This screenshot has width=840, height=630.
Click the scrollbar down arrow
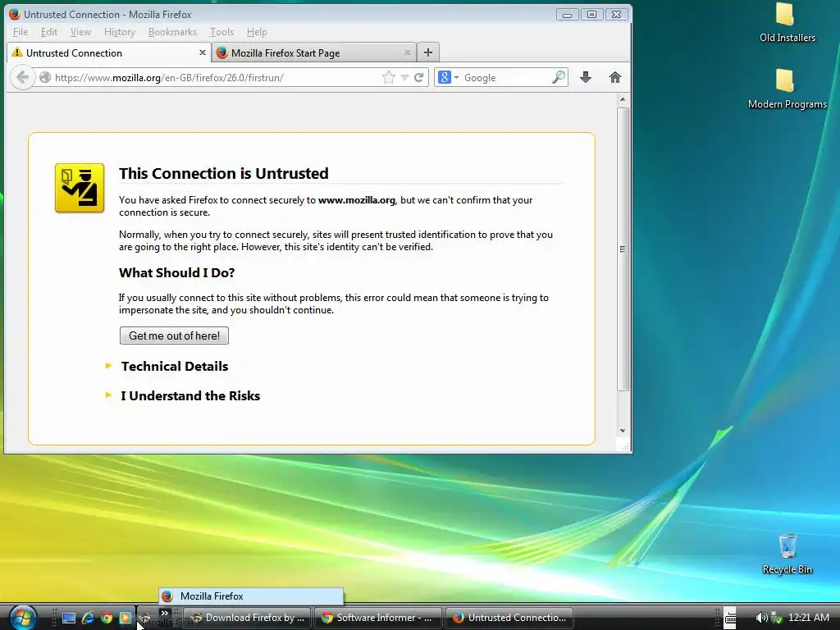(623, 431)
